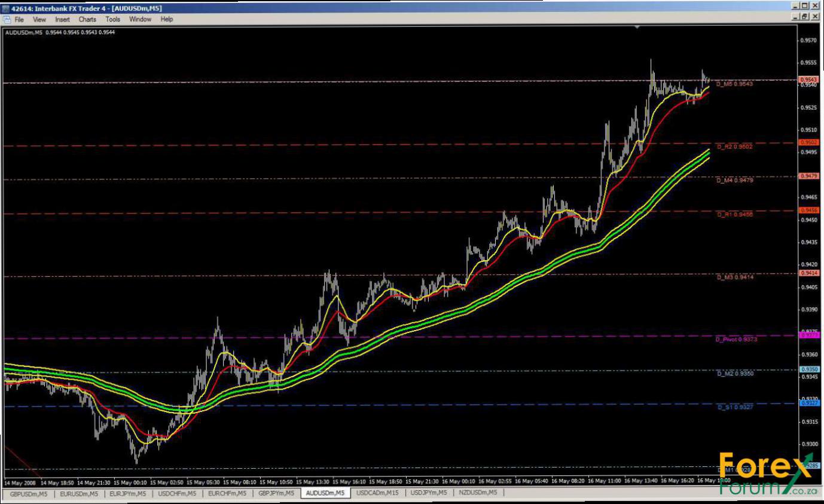Expand the Tools menu

tap(113, 19)
